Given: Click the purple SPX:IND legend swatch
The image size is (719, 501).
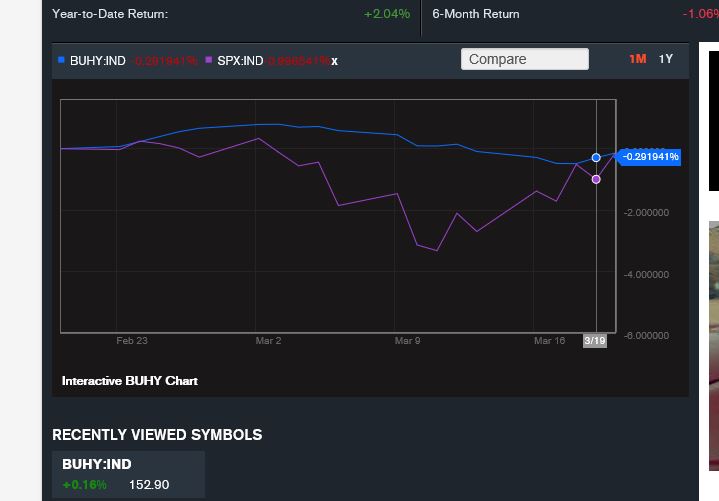Looking at the screenshot, I should coord(209,60).
